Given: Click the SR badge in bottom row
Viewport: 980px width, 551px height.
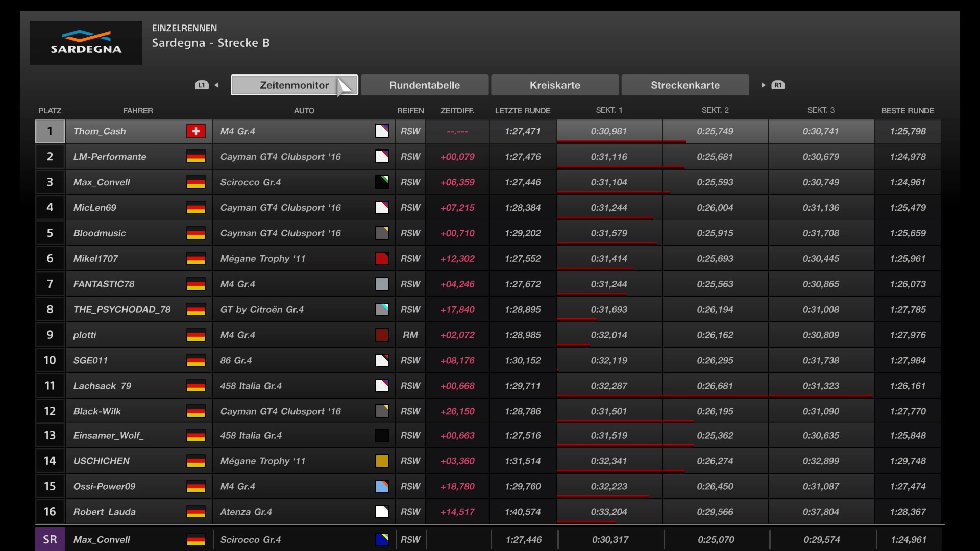Looking at the screenshot, I should pyautogui.click(x=50, y=539).
